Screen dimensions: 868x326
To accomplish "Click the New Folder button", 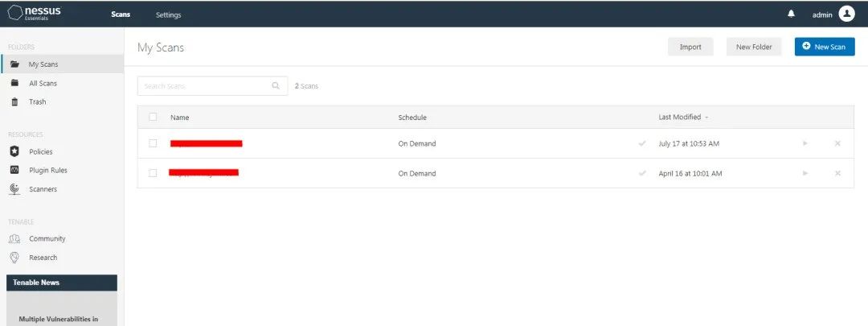I will click(x=754, y=47).
